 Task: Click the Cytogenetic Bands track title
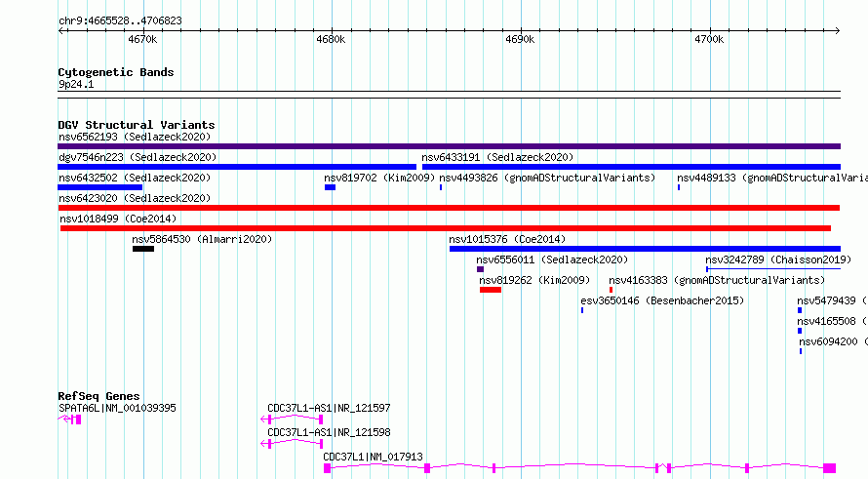pos(116,72)
